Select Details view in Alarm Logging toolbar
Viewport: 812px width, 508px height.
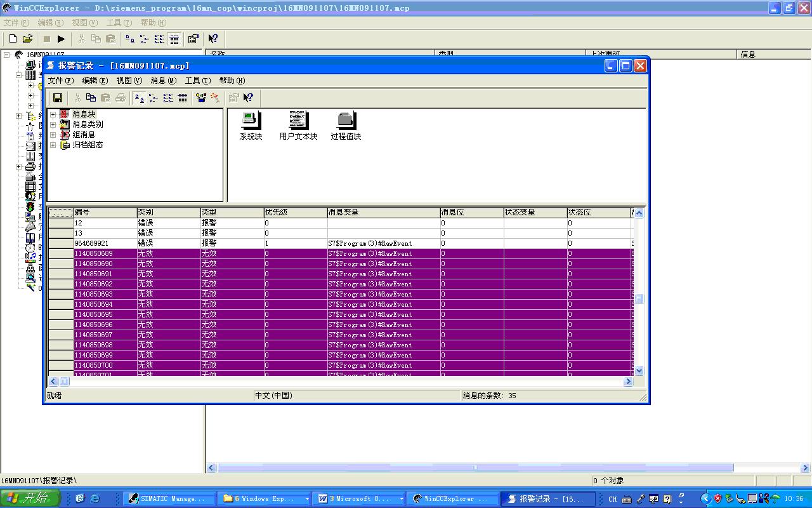[x=183, y=98]
